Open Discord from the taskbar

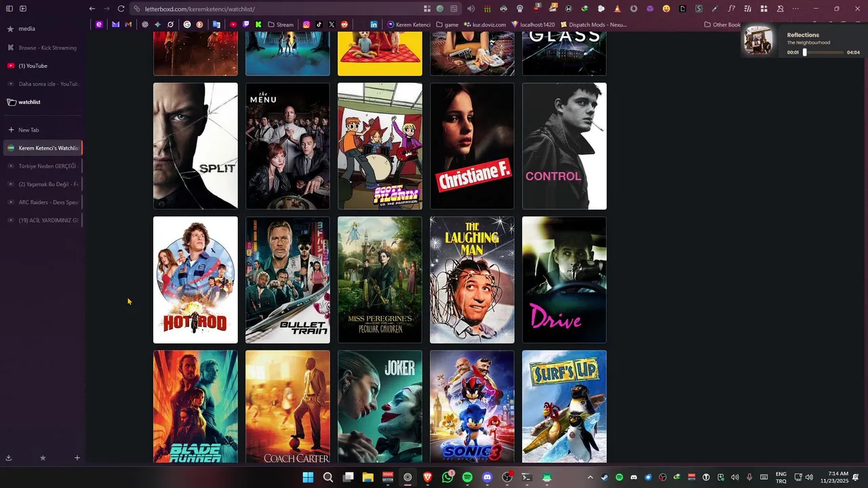[x=487, y=477]
